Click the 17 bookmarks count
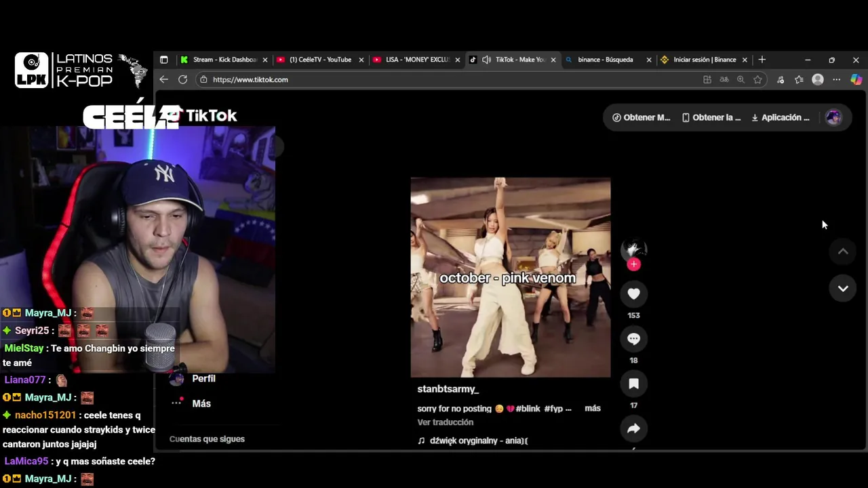868x488 pixels. click(633, 405)
